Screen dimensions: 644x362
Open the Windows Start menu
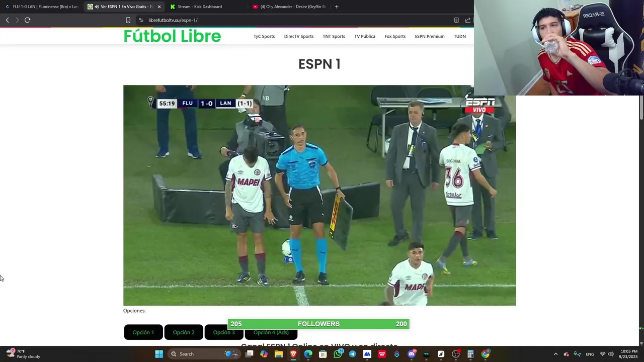[159, 354]
